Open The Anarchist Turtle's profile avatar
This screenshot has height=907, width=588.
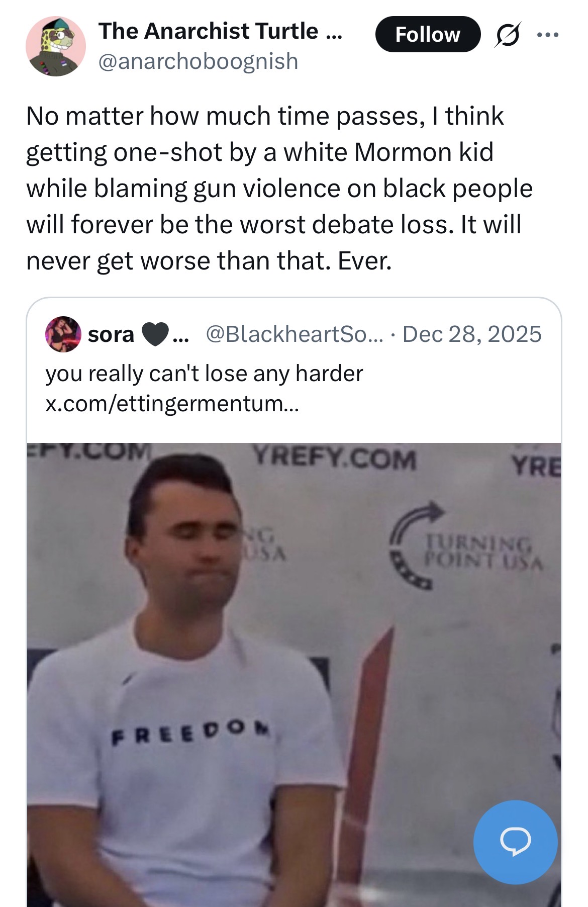[56, 46]
